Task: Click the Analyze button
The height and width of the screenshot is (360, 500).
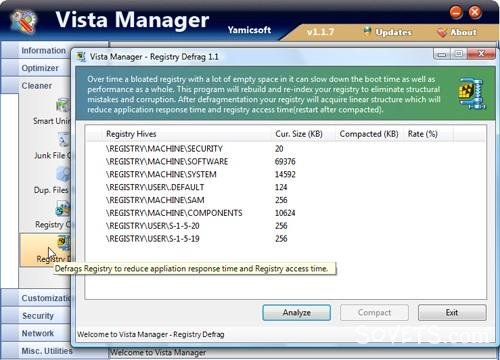Action: tap(296, 312)
